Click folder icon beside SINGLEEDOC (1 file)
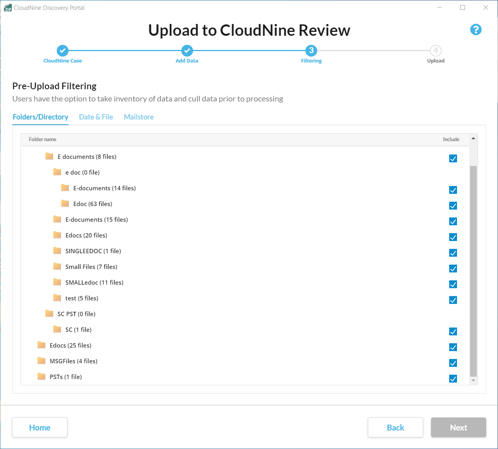498x449 pixels. (57, 250)
